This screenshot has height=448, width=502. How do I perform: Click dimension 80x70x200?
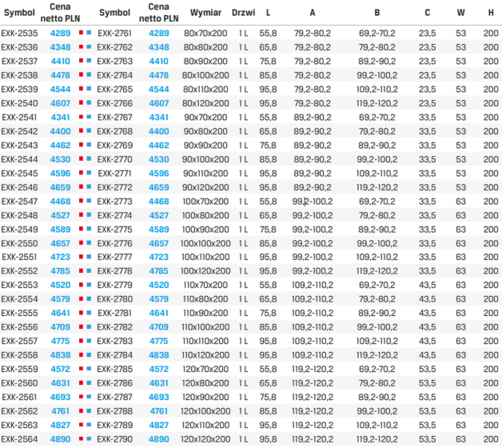point(205,34)
